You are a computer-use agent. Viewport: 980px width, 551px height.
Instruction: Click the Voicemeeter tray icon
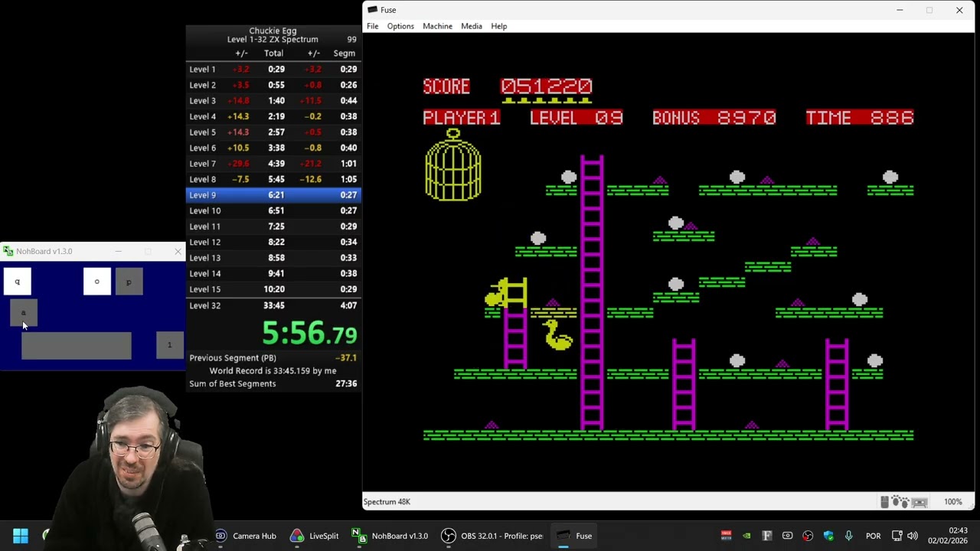tap(726, 536)
